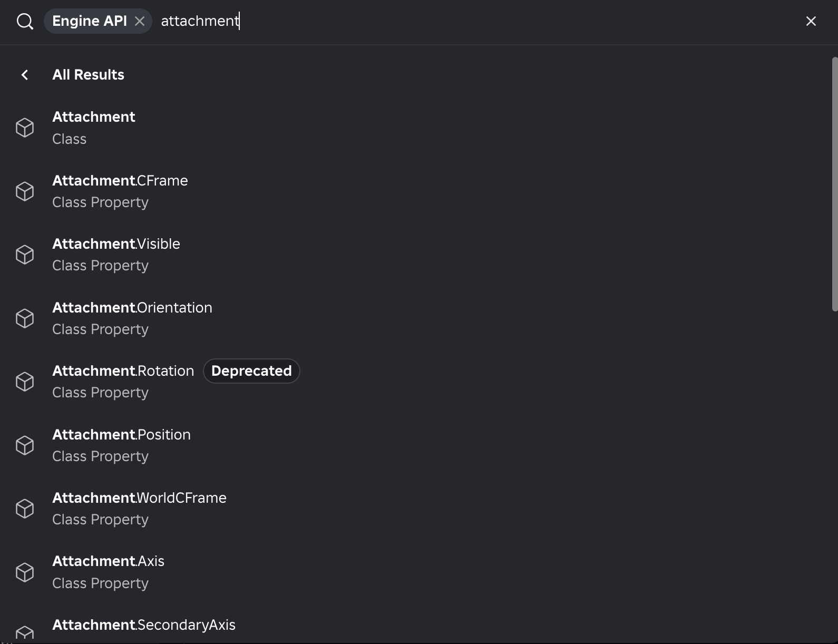Click the cube icon next to Attachment.Rotation

coord(25,382)
